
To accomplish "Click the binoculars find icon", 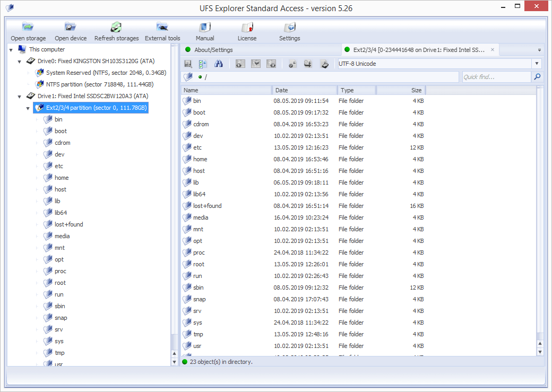I will point(218,64).
